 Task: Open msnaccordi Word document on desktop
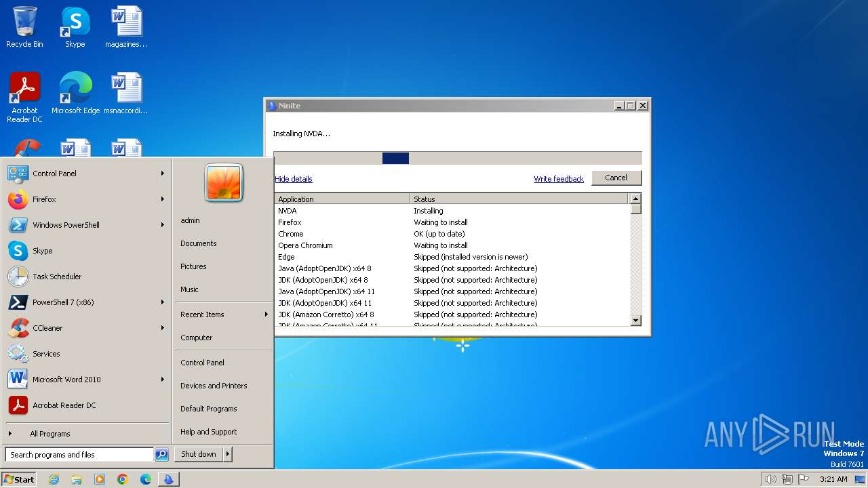click(126, 94)
